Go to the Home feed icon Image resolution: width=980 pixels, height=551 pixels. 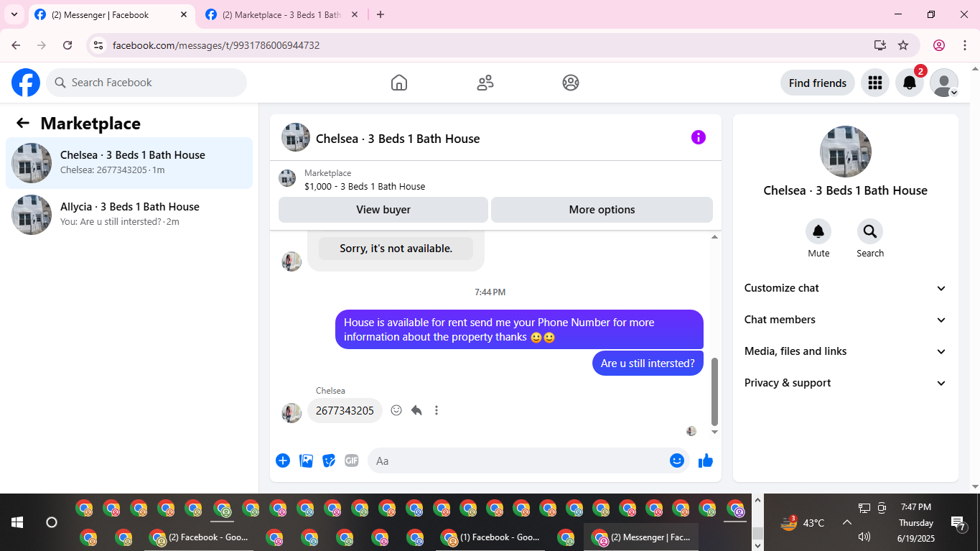point(399,83)
